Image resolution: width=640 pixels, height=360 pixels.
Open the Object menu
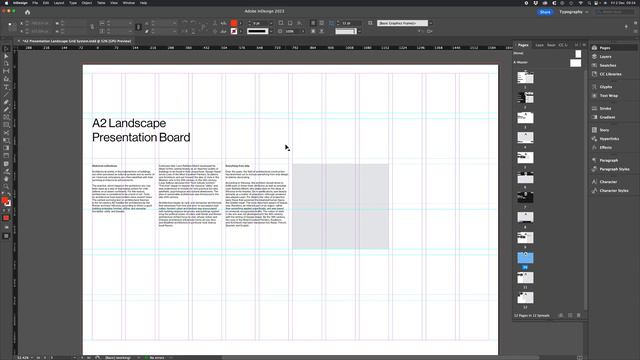[x=87, y=3]
